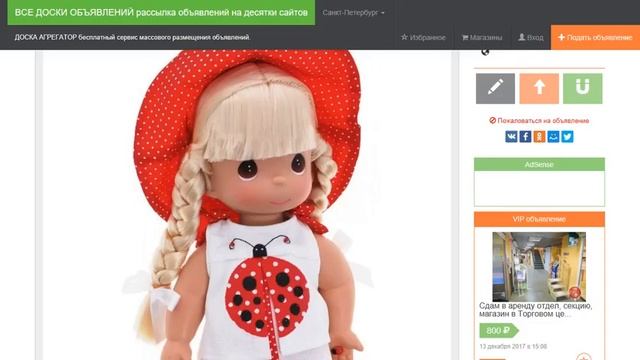Click Пожаловаться на объявление link

539,121
